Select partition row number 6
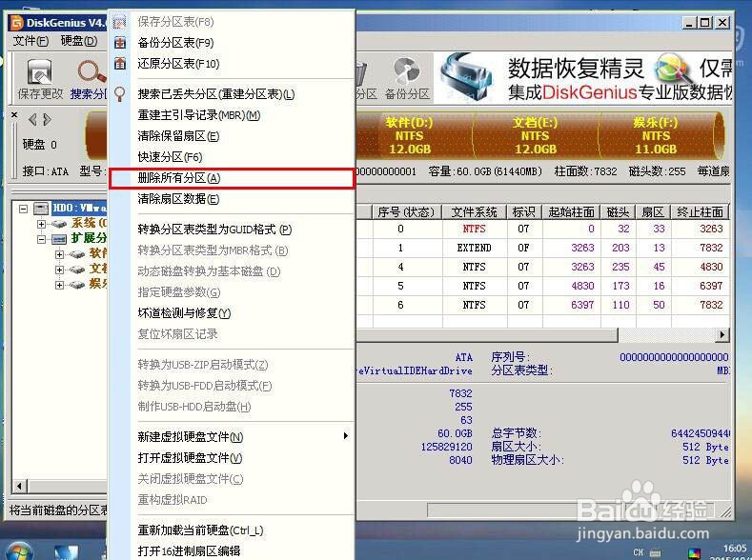This screenshot has width=752, height=560. pyautogui.click(x=542, y=305)
